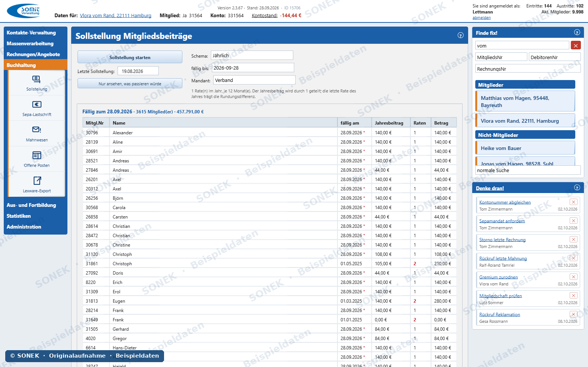This screenshot has width=588, height=367.
Task: Dismiss the Rückruf Reklamation reminder
Action: click(x=573, y=314)
